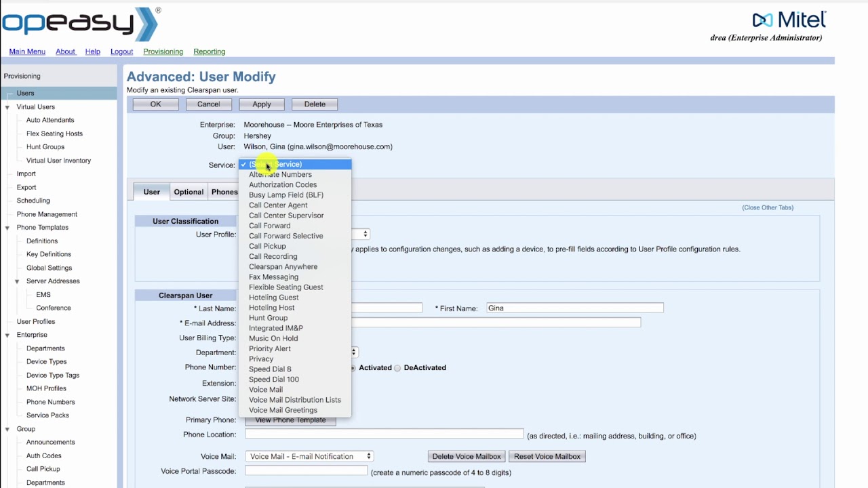Viewport: 868px width, 488px height.
Task: Choose Voice Mail service option
Action: [295, 390]
